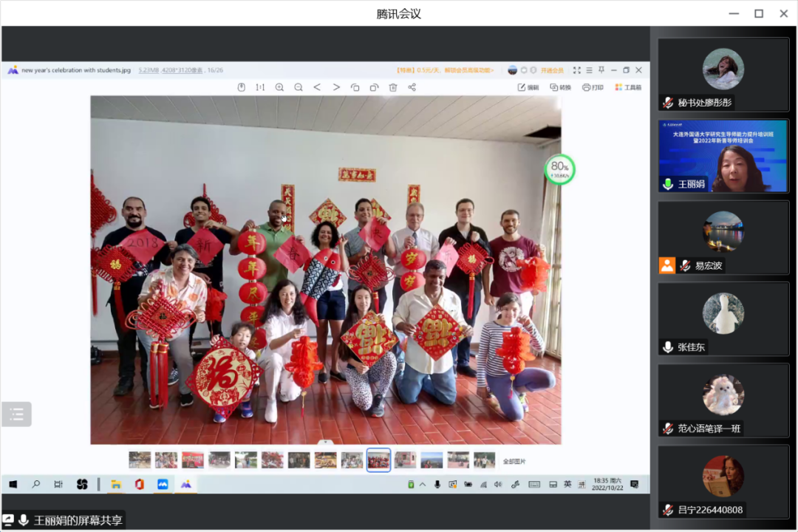Select the first thumbnail in filmstrip
This screenshot has width=798, height=532.
click(x=140, y=460)
